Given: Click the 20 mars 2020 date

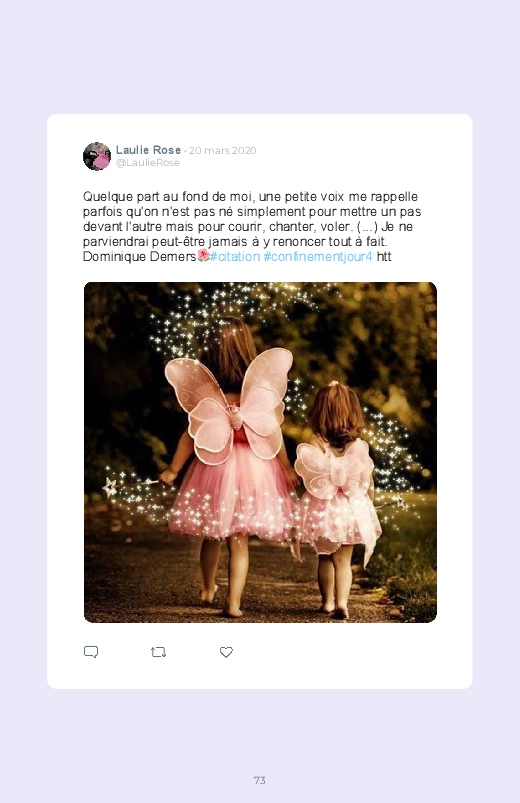Looking at the screenshot, I should pos(222,151).
